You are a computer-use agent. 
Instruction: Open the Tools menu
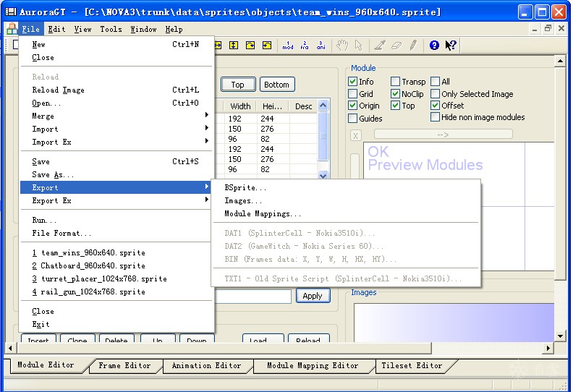[x=111, y=29]
